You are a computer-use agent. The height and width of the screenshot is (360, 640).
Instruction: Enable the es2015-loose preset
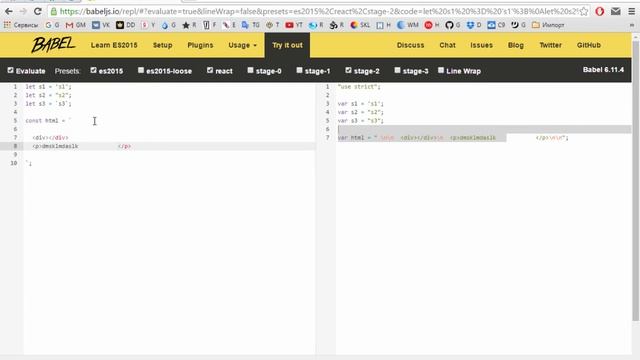click(x=141, y=70)
